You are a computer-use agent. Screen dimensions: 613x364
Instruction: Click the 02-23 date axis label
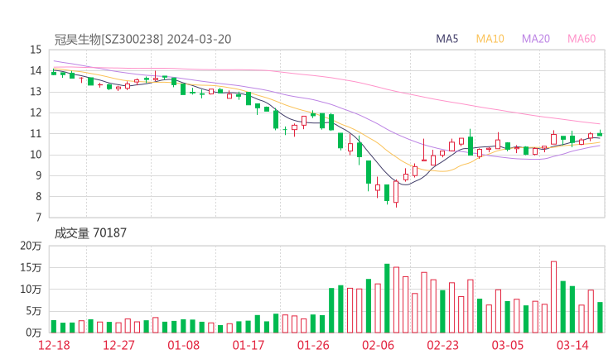(442, 345)
